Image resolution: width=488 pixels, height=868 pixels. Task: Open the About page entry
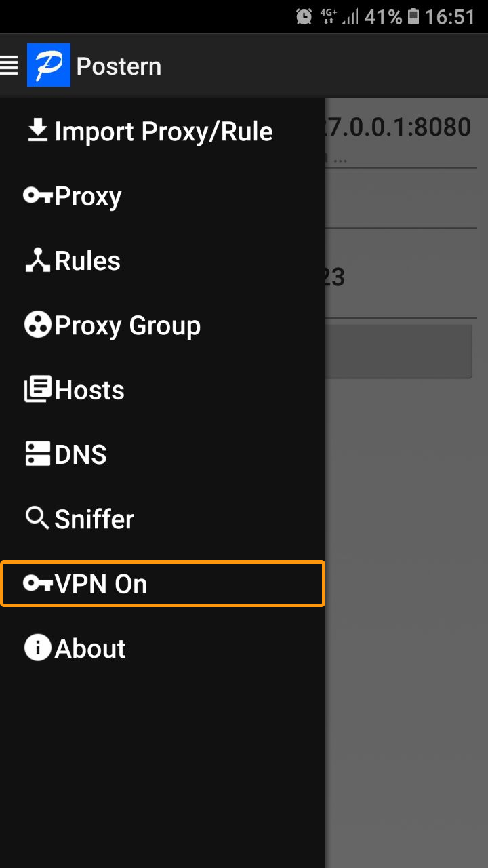coord(163,648)
